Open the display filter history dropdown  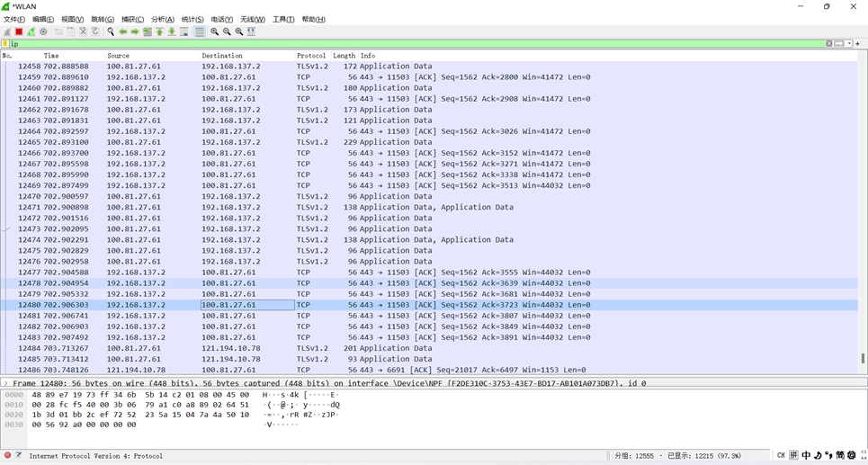coord(849,43)
